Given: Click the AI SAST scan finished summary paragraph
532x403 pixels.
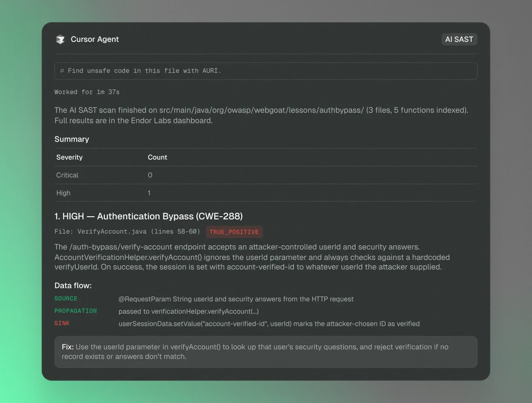Looking at the screenshot, I should point(261,115).
